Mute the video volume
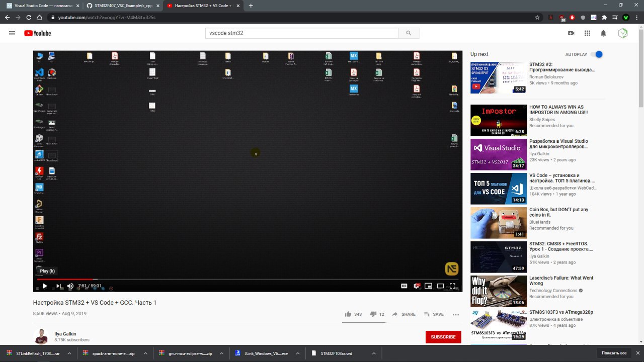This screenshot has height=362, width=644. tap(70, 286)
